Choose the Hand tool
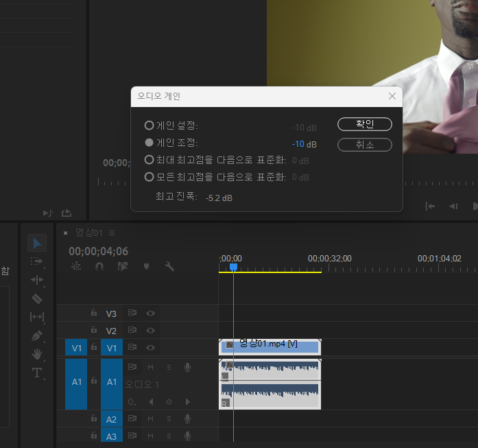 click(37, 354)
